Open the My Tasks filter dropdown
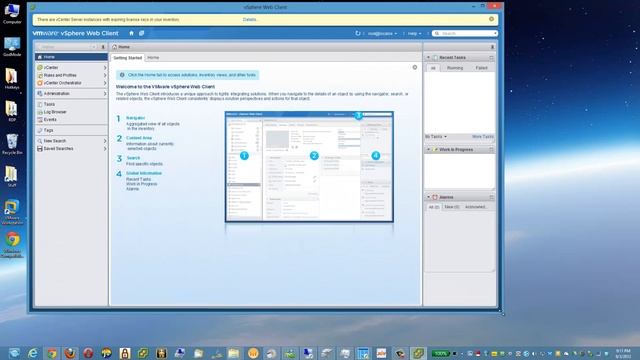The height and width of the screenshot is (360, 640). pos(436,137)
